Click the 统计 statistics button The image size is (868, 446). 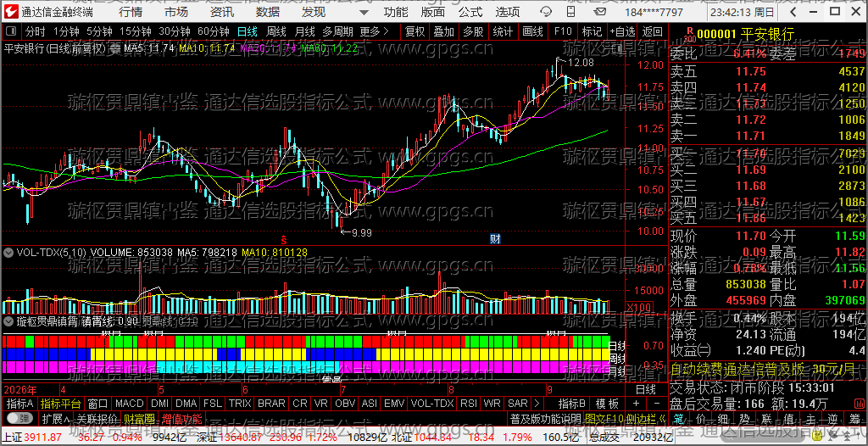click(x=503, y=31)
